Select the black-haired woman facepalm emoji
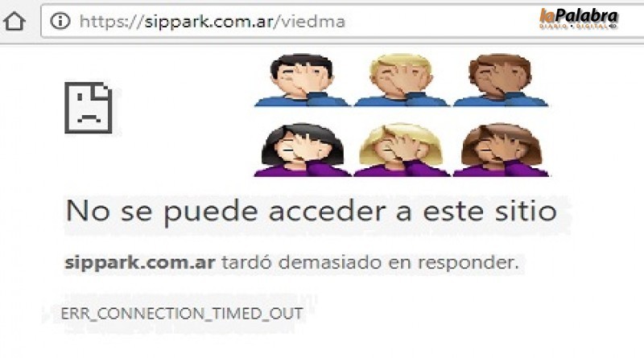 303,150
